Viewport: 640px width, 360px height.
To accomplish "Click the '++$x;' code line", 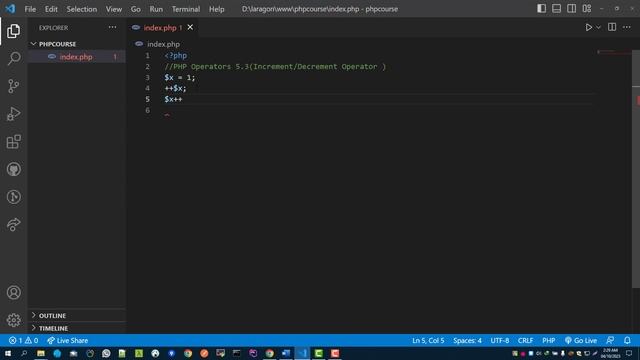I will tap(175, 88).
